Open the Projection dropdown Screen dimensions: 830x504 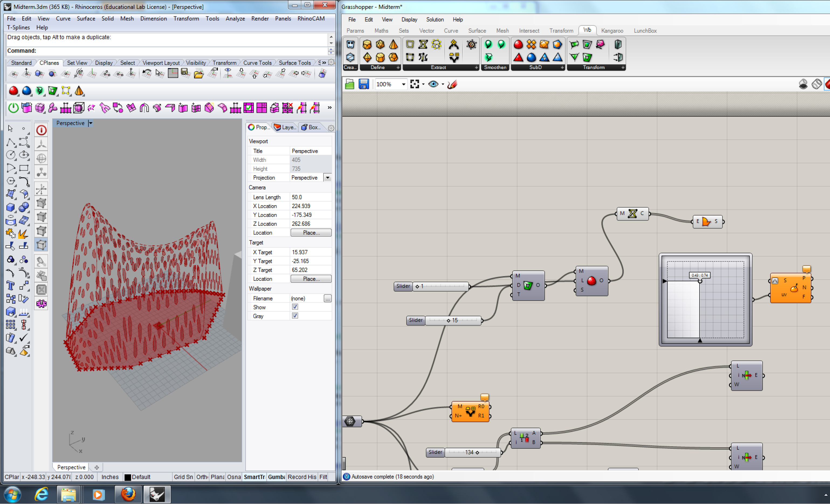point(327,177)
